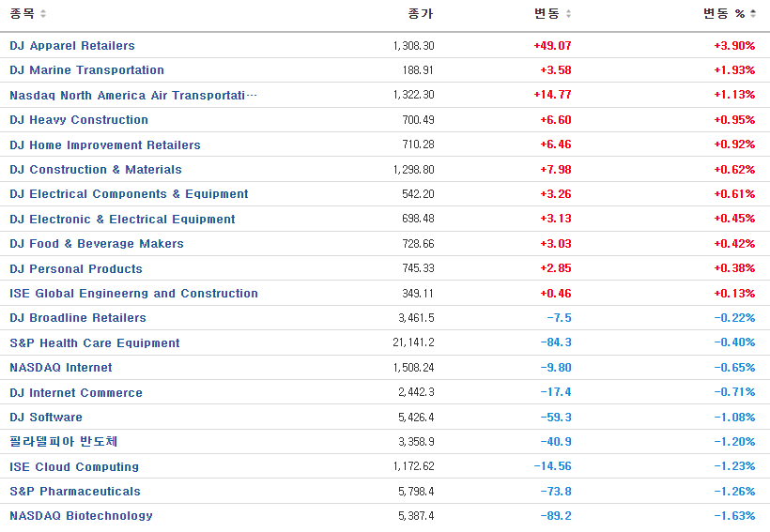
Task: Open NASDAQ Internet link
Action: click(61, 368)
